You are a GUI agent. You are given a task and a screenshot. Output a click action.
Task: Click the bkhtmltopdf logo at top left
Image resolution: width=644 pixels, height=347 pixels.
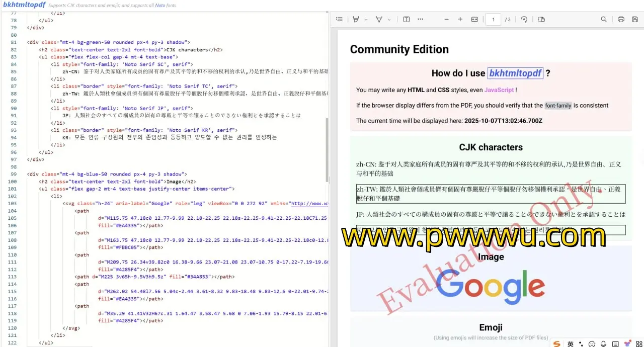click(x=24, y=5)
